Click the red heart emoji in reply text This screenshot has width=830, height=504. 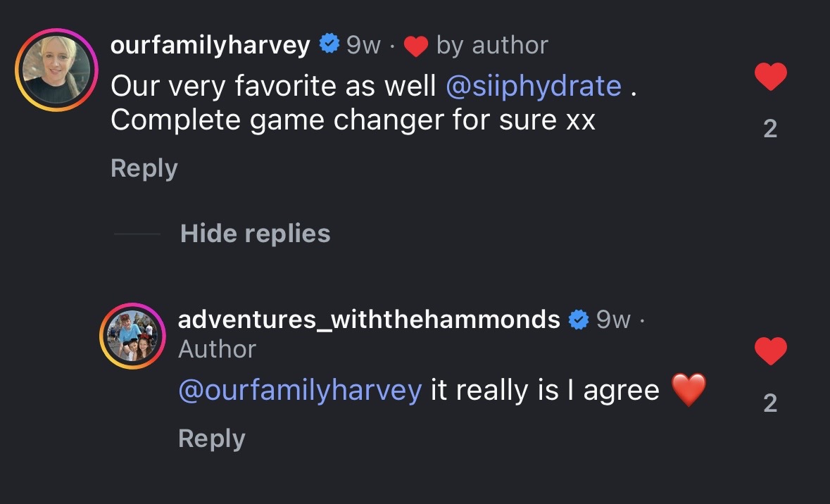click(x=688, y=389)
